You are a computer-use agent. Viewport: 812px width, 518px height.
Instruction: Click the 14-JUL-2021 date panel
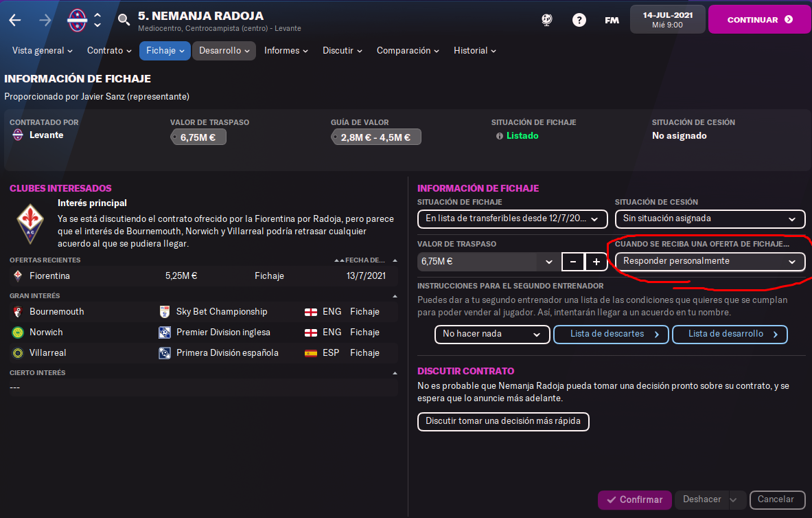point(668,20)
